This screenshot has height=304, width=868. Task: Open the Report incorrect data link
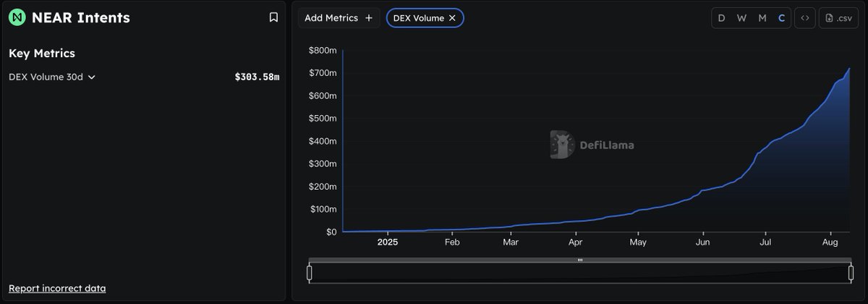click(57, 288)
